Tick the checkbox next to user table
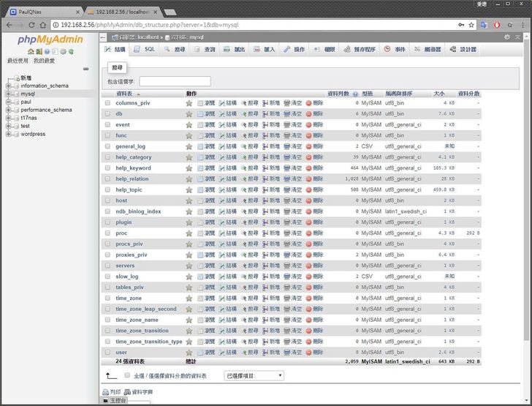Viewport: 532px width, 406px height. [x=107, y=353]
